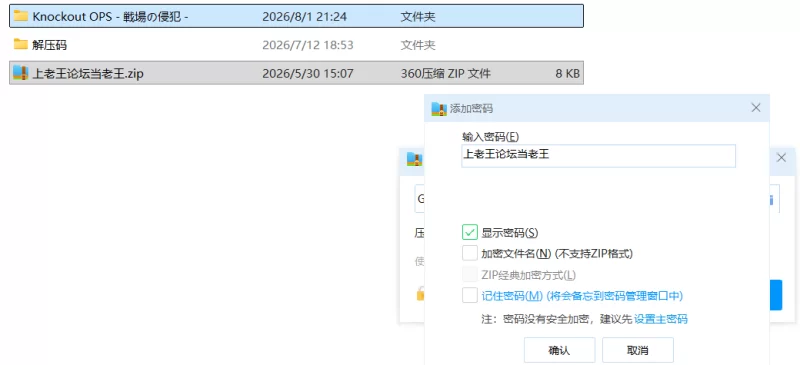This screenshot has height=365, width=800.
Task: Cancel with the 取消 button
Action: 638,350
